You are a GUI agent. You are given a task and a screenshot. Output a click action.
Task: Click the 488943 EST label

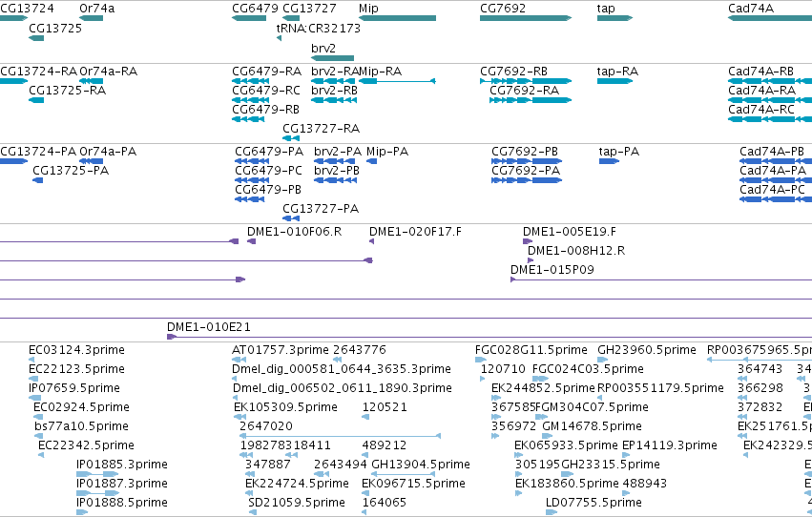click(x=645, y=484)
